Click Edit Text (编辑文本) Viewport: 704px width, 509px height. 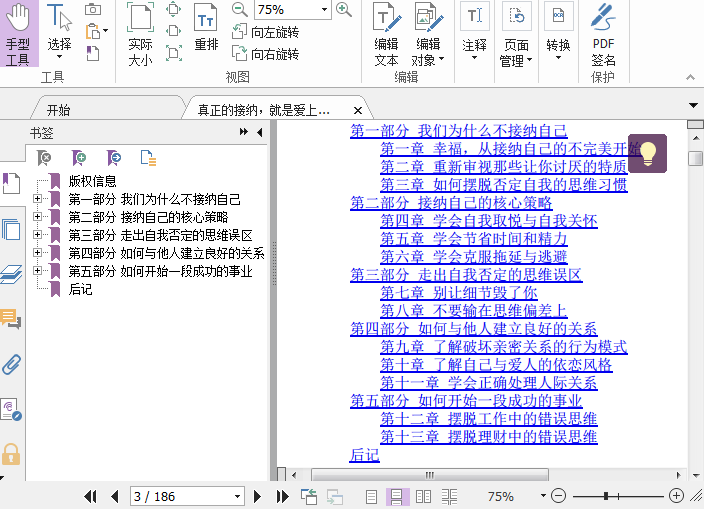click(x=387, y=35)
